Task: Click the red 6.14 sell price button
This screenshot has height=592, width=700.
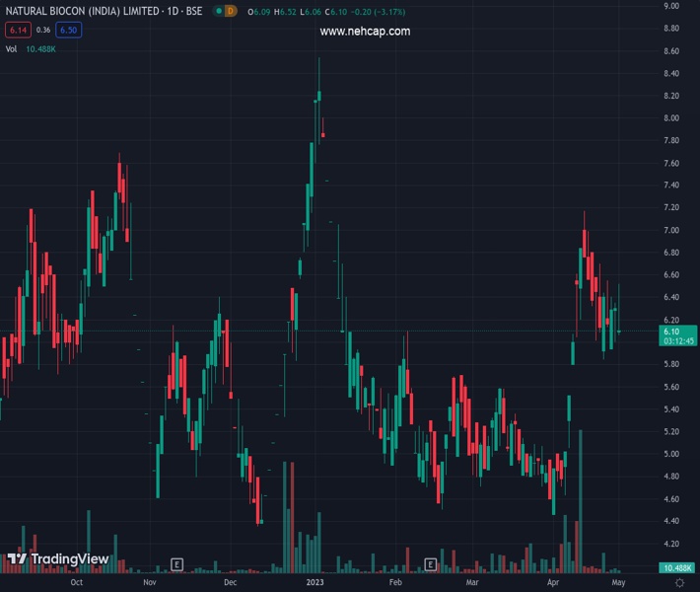Action: coord(18,31)
